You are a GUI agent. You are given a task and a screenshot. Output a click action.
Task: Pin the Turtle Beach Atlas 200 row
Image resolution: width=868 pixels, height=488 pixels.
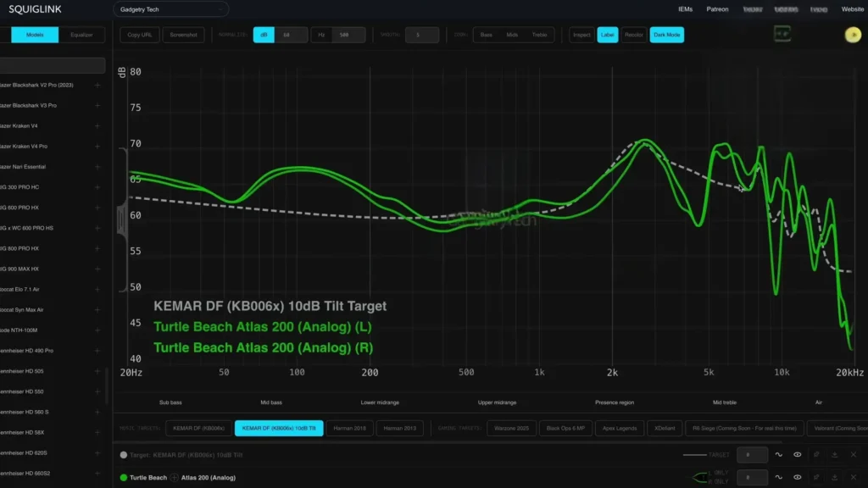click(x=816, y=478)
